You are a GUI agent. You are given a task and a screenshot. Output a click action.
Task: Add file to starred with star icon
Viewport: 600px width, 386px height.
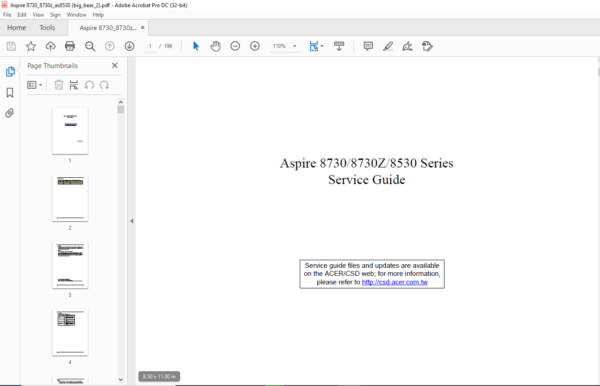(x=31, y=46)
